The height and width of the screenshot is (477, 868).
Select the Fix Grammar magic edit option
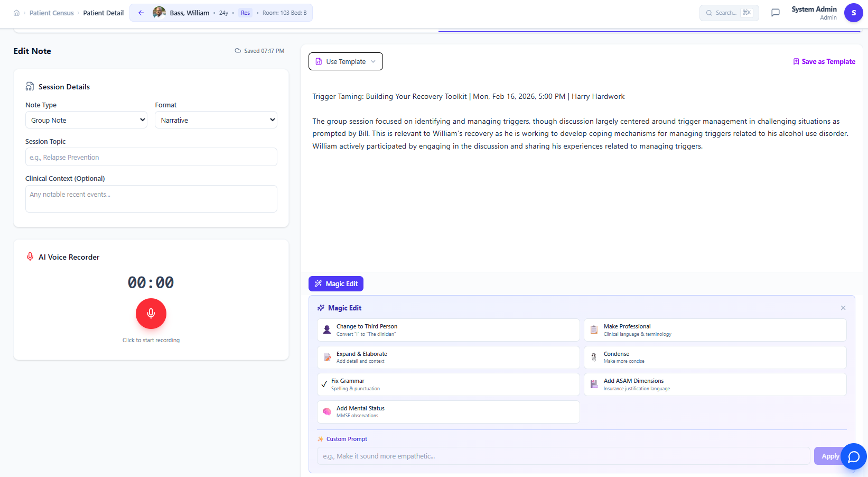447,384
